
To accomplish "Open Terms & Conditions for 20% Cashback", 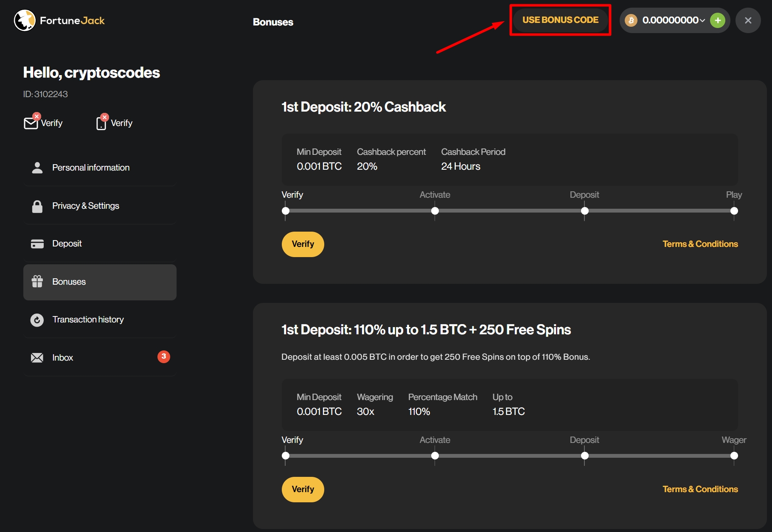I will coord(700,244).
